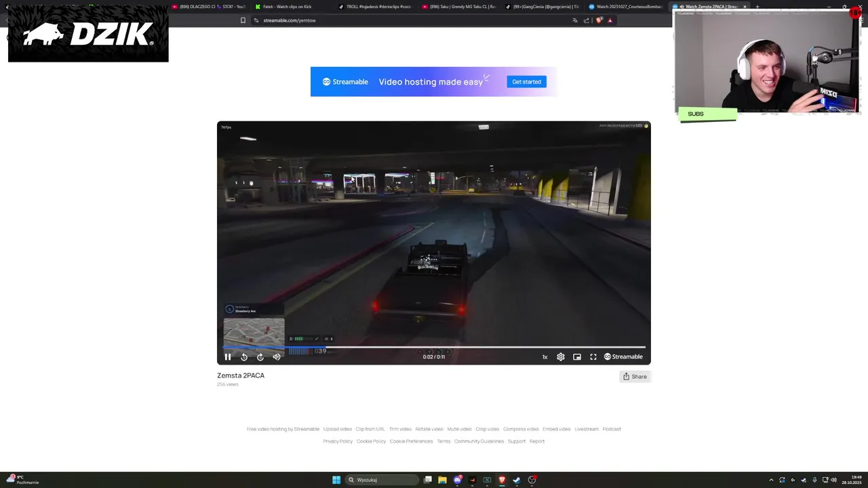Open Free video hosting by Streamable link
This screenshot has width=868, height=488.
tap(283, 429)
